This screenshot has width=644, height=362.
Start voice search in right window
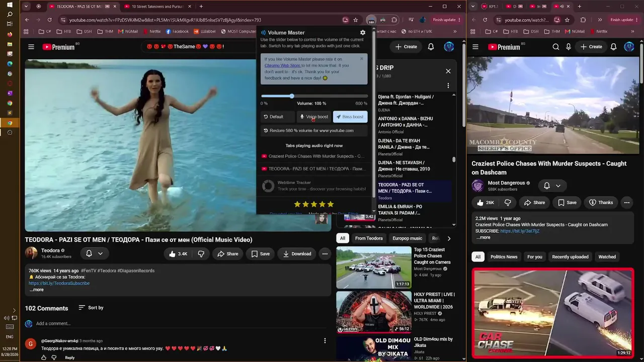569,47
